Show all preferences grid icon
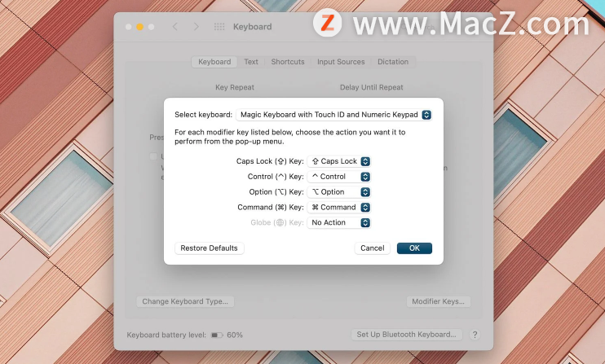This screenshot has width=605, height=364. [219, 27]
